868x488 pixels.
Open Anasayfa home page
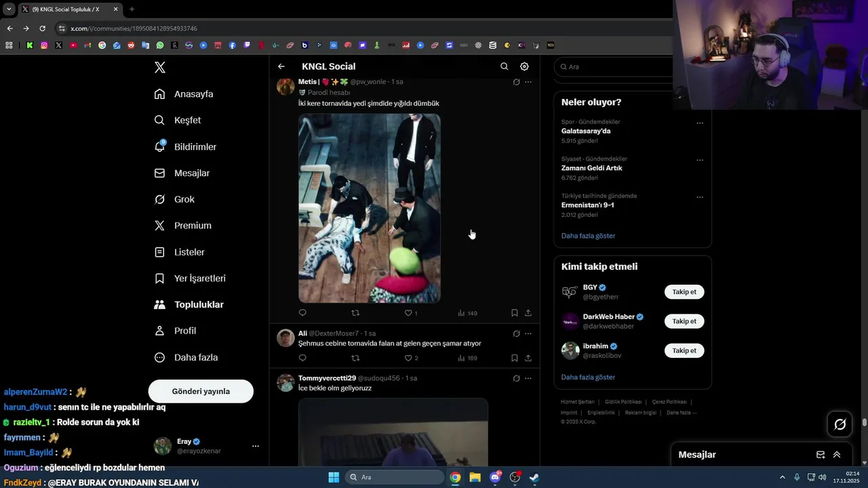[x=184, y=94]
